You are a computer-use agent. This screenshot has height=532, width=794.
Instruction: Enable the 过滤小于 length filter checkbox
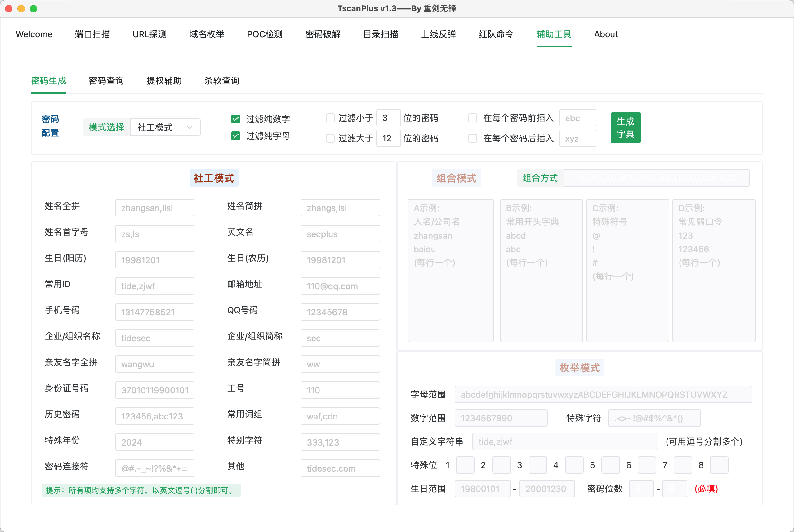pos(330,118)
